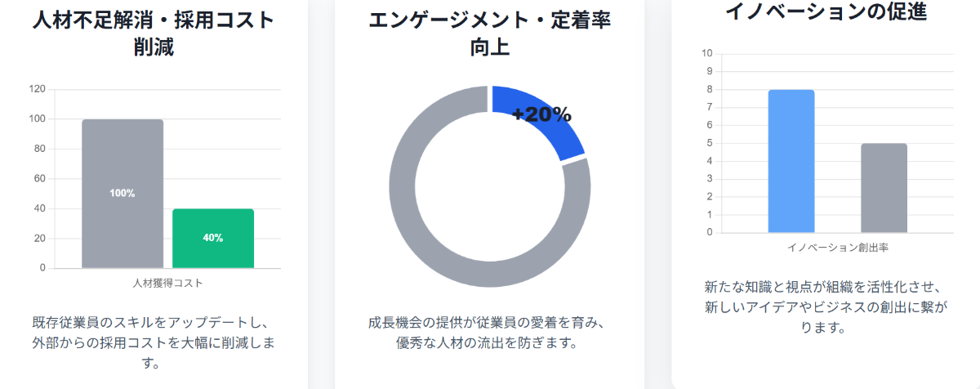Click the 10 tick on the innovation chart axis

(706, 54)
